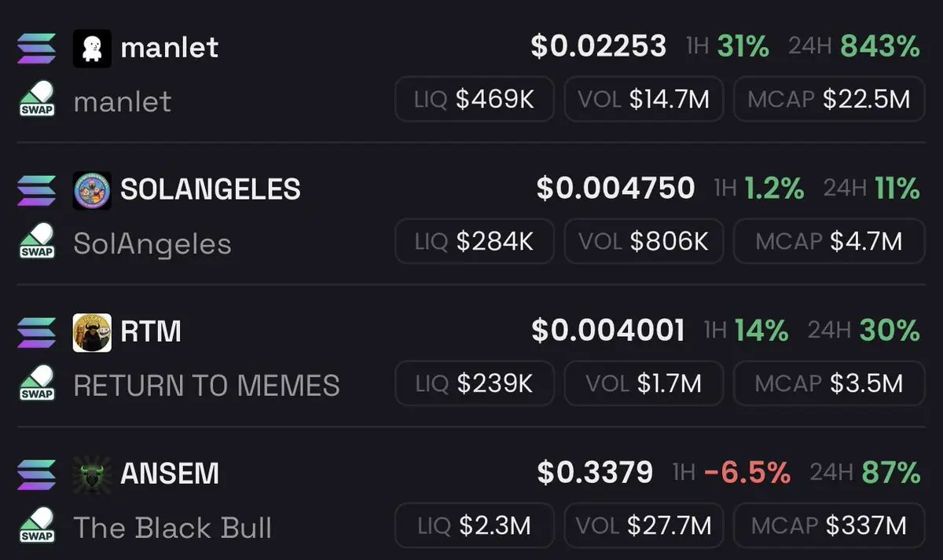Open the ANSEM token name link

tap(170, 474)
